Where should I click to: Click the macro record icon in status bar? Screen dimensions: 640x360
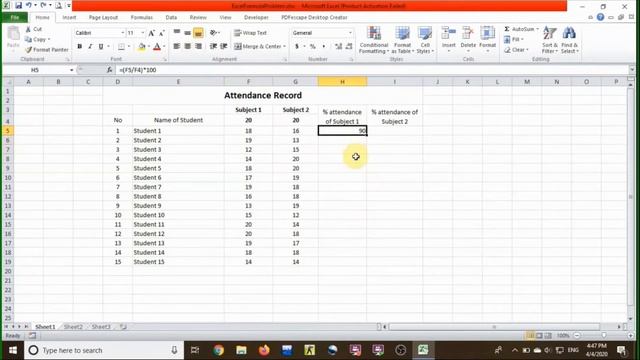(32, 336)
